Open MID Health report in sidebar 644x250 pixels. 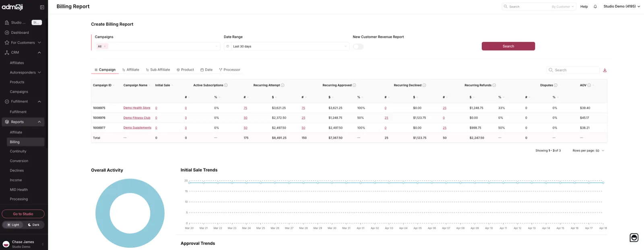pyautogui.click(x=19, y=190)
